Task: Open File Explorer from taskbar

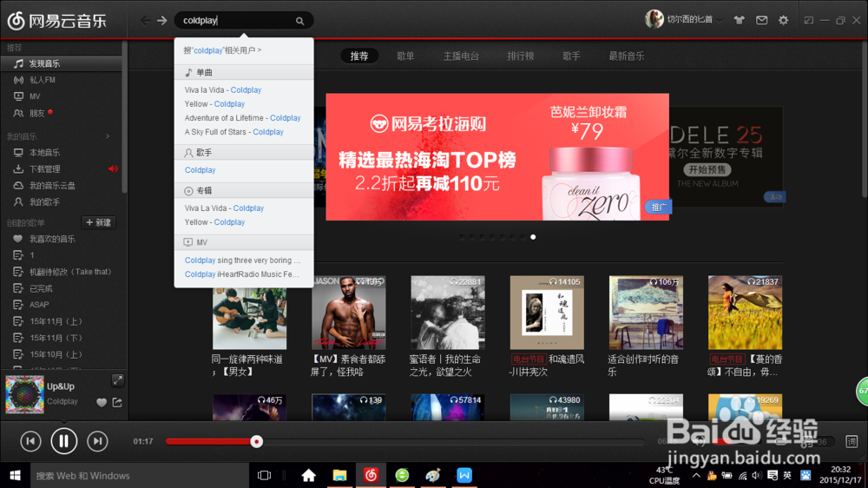Action: (x=339, y=475)
